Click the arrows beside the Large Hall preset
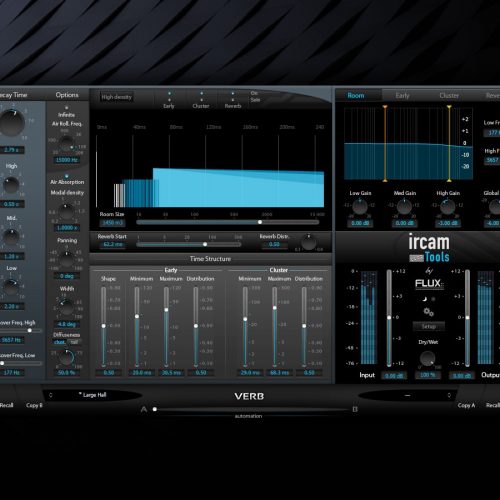Image resolution: width=500 pixels, height=500 pixels. (x=51, y=395)
